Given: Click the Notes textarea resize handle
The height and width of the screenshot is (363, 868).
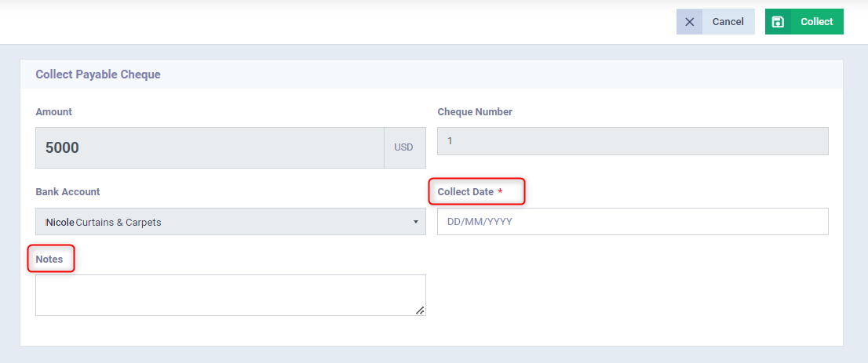Looking at the screenshot, I should coord(420,310).
